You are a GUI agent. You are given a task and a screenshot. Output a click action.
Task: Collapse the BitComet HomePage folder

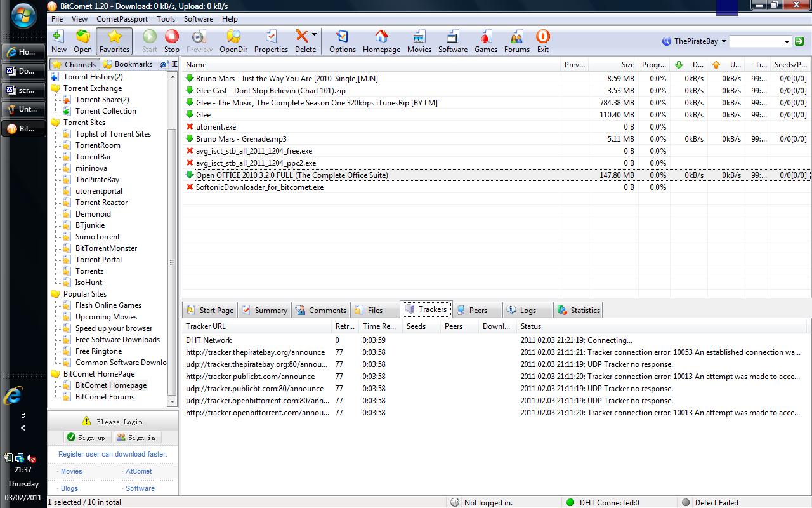(x=55, y=374)
